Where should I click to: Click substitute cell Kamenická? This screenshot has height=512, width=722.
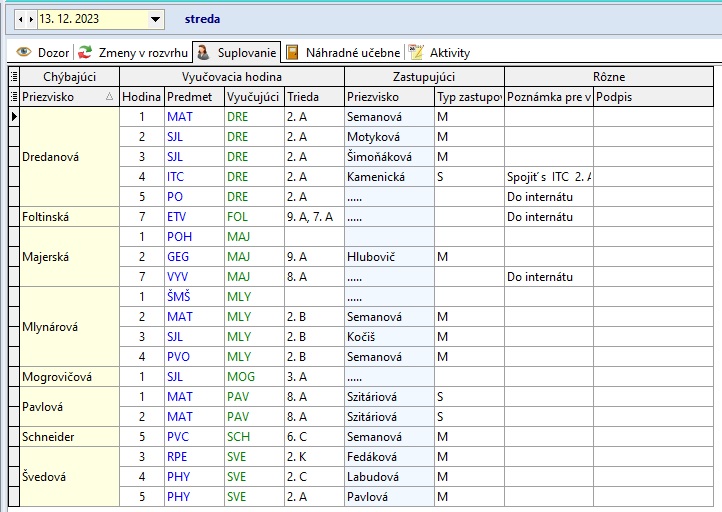(387, 177)
